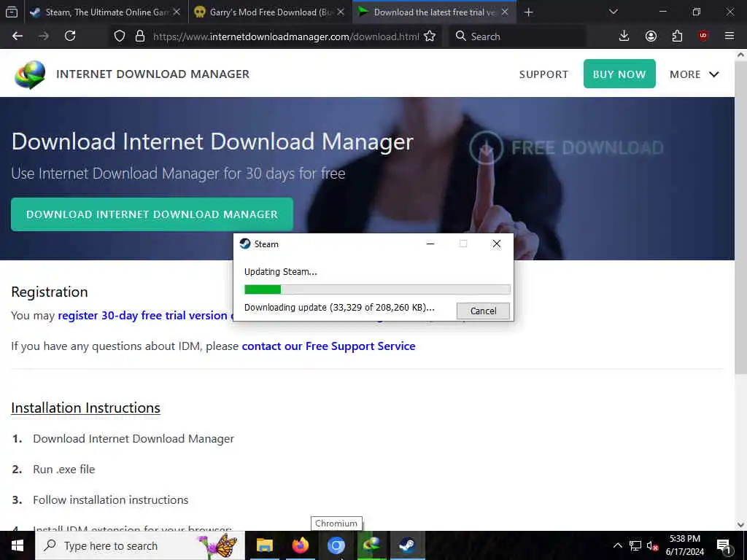Click INTERNET DOWNLOAD MANAGER site title
The height and width of the screenshot is (560, 747).
pos(153,74)
